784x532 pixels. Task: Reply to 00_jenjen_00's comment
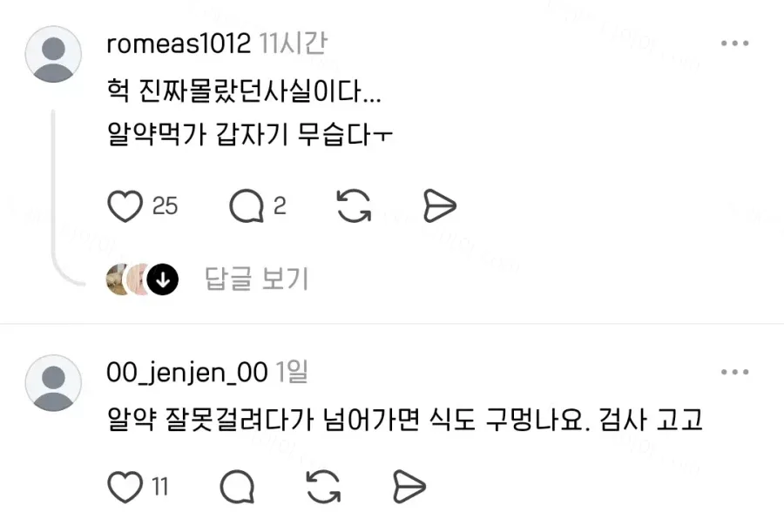point(237,487)
